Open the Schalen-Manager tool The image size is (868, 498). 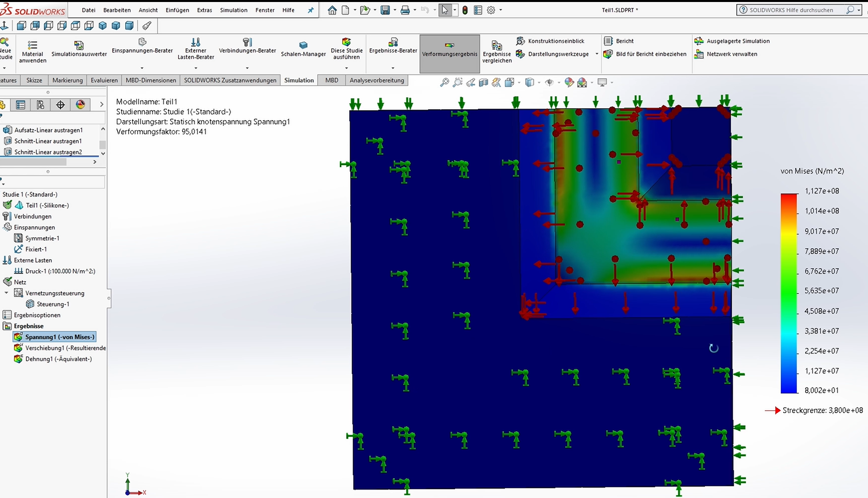[303, 45]
